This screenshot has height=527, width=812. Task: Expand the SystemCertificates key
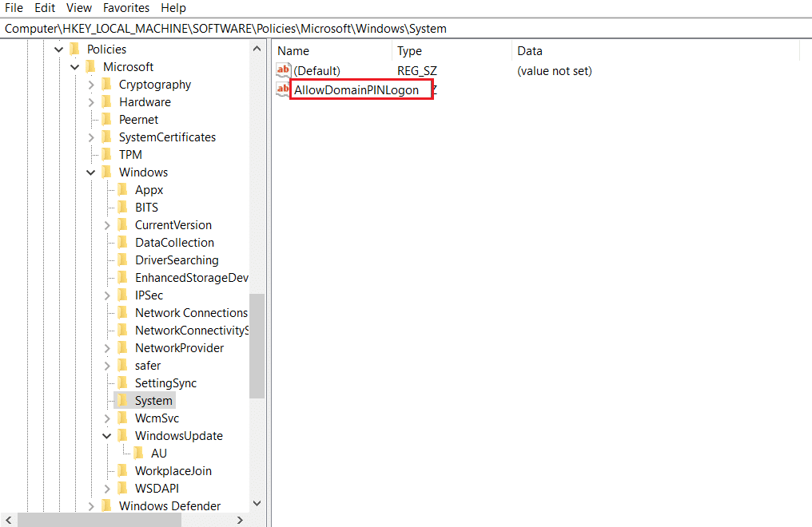[90, 137]
